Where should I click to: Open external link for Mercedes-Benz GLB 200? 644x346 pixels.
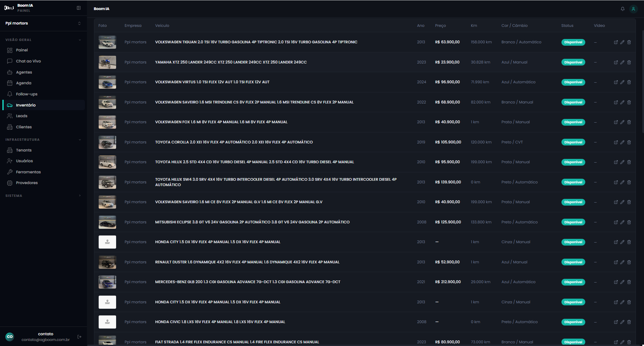[x=616, y=282]
